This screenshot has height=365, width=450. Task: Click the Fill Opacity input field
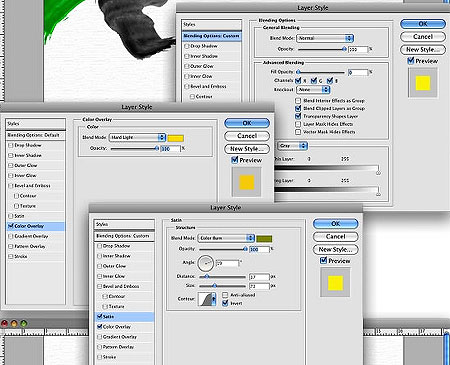tap(358, 72)
